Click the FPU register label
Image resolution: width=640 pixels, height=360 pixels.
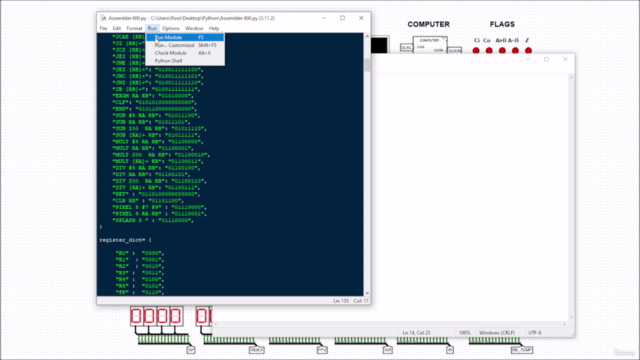[322, 350]
